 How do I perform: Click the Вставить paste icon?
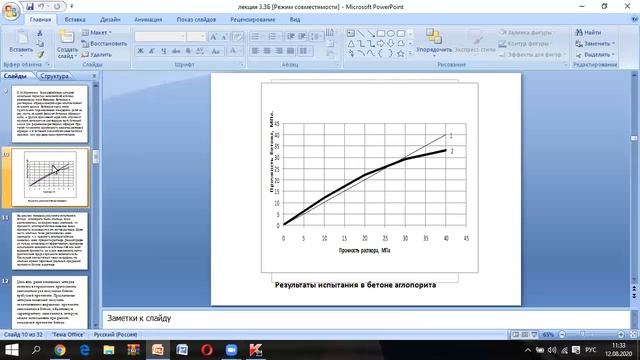coord(22,38)
